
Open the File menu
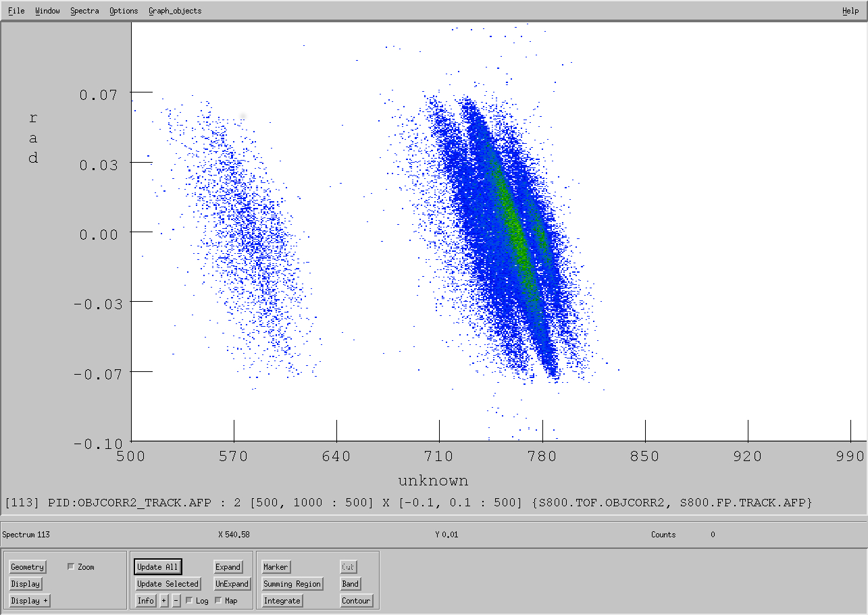[16, 11]
